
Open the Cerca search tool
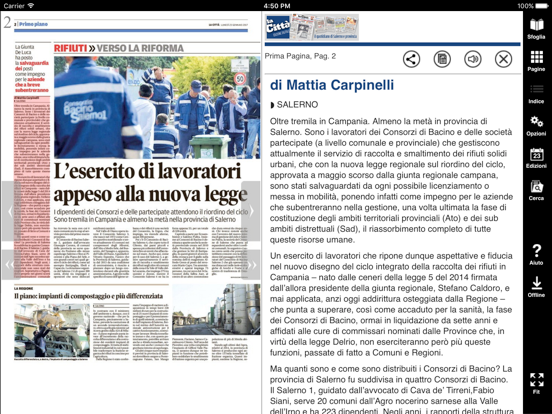point(536,190)
